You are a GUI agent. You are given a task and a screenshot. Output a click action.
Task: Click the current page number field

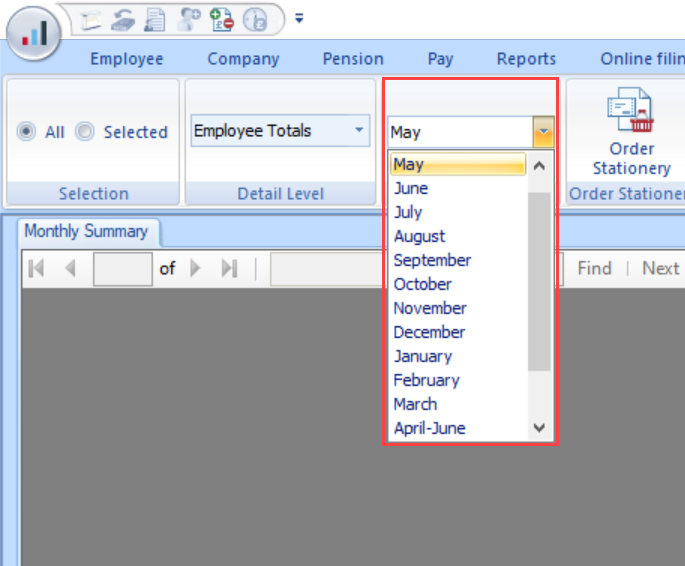(123, 269)
